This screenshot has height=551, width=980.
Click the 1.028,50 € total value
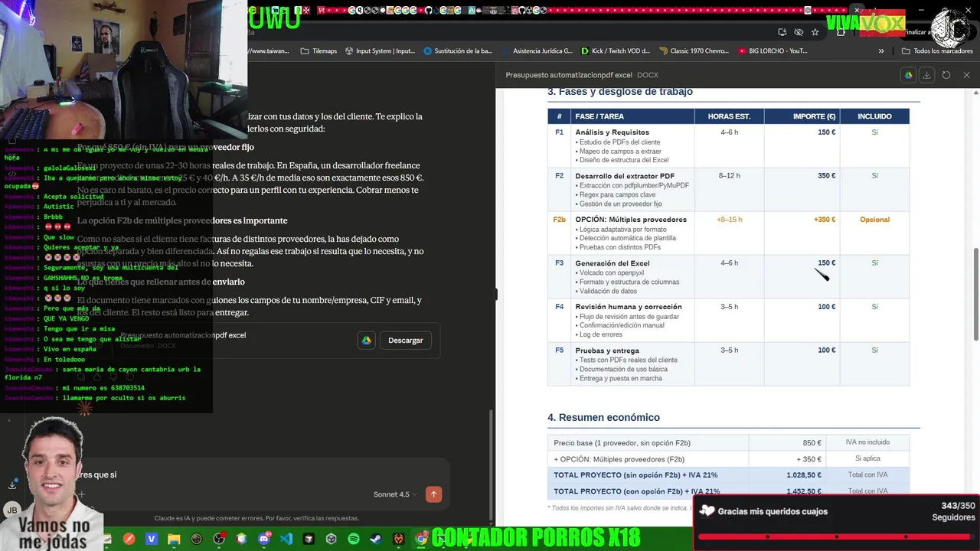[x=804, y=475]
